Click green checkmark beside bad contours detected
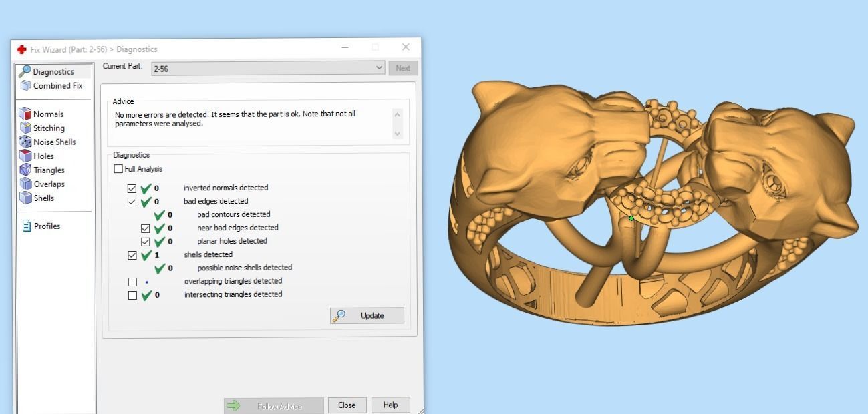 click(x=159, y=214)
